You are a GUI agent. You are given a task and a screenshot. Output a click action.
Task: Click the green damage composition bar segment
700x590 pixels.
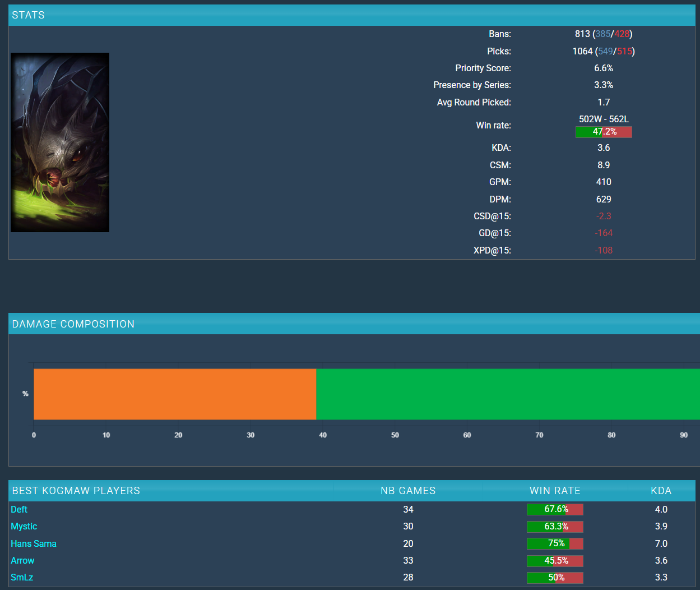(508, 394)
